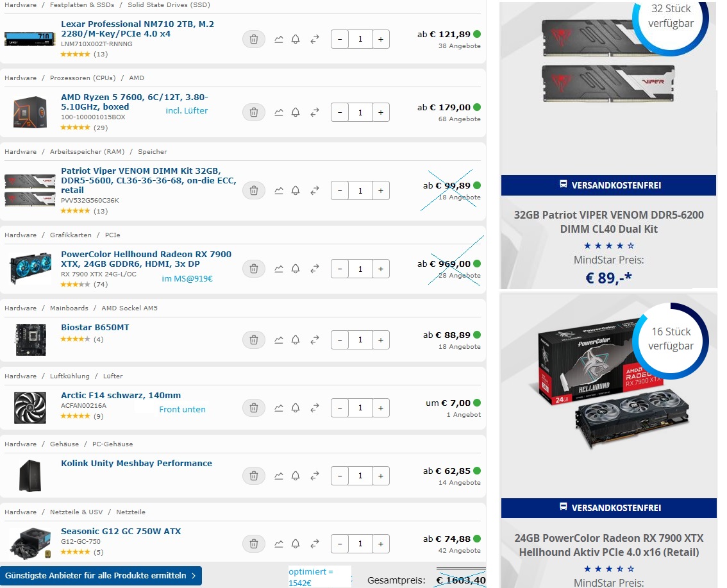727x588 pixels.
Task: Open price history chart for Ryzen 5 7600
Action: (x=279, y=113)
